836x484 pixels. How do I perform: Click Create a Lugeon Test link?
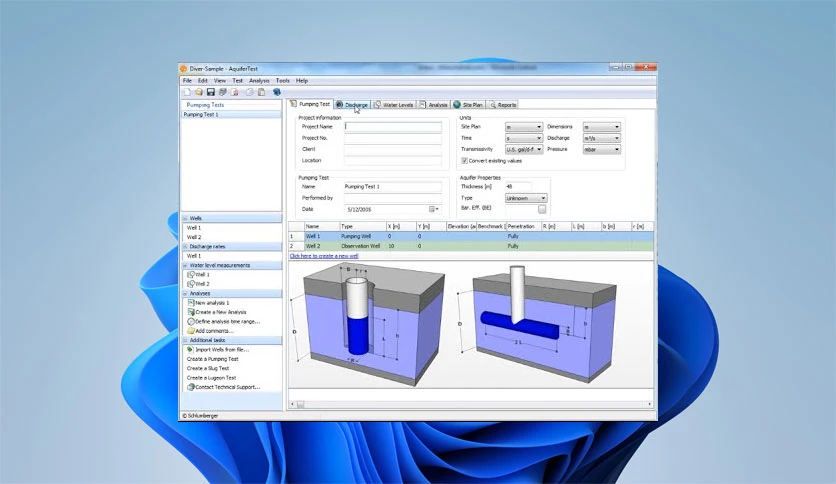pyautogui.click(x=211, y=377)
